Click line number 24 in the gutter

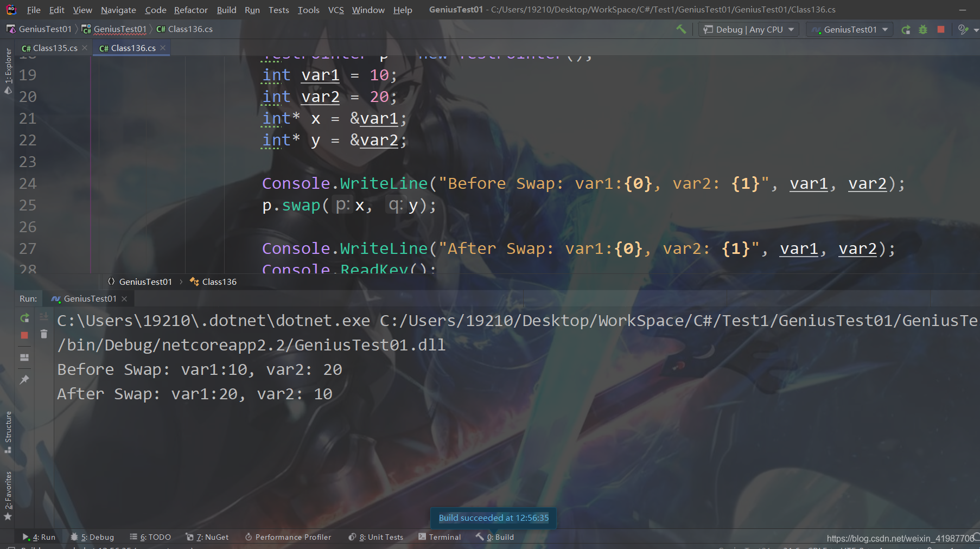(x=28, y=183)
